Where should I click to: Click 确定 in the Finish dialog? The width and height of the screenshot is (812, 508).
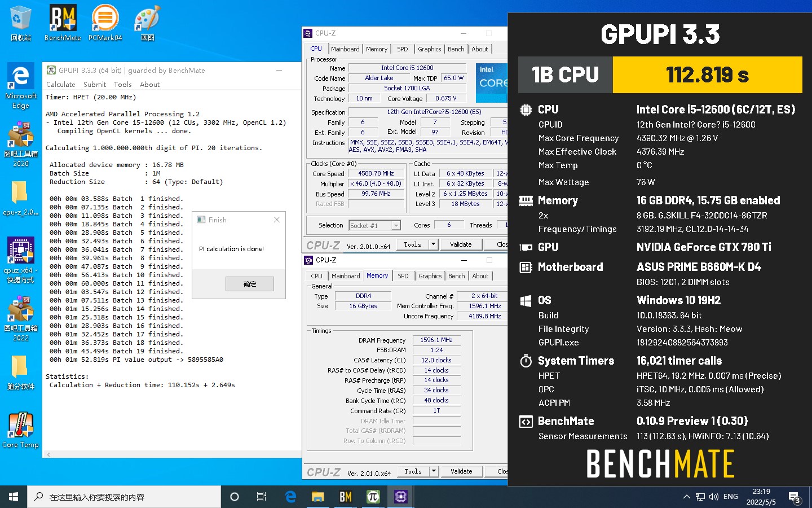(250, 284)
